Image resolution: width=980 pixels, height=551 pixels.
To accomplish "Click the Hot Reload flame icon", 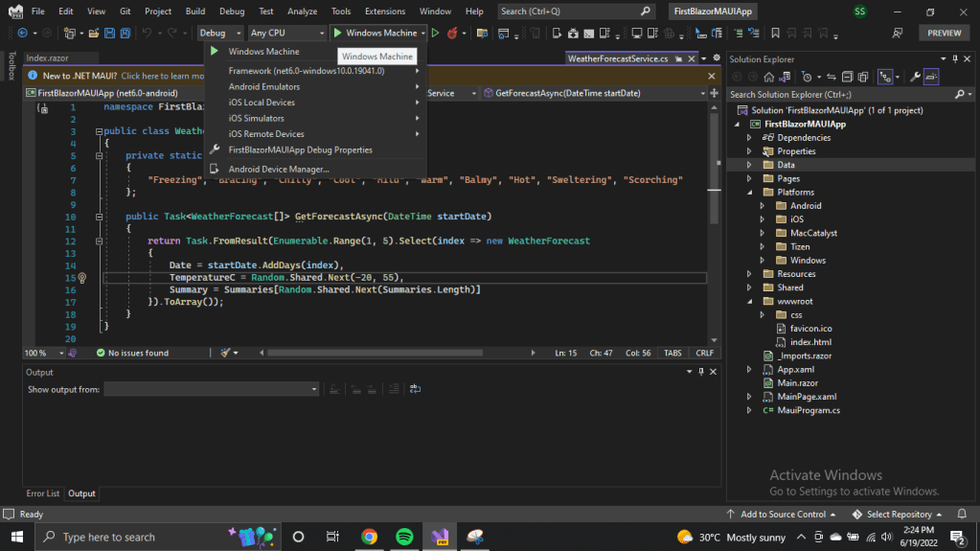I will pos(451,33).
